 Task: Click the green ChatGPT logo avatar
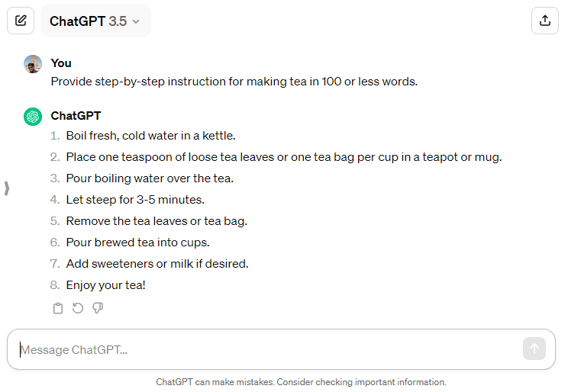(33, 117)
